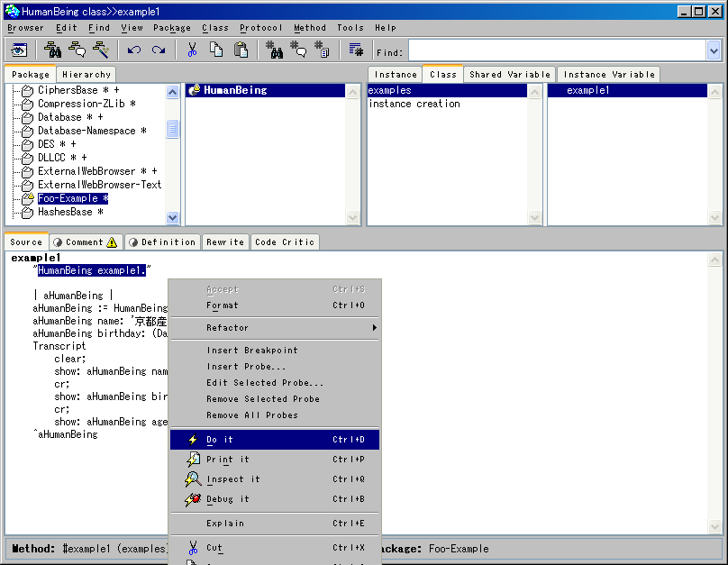Click the text lines with hash icon
Screen dimensions: 728x565
(356, 50)
